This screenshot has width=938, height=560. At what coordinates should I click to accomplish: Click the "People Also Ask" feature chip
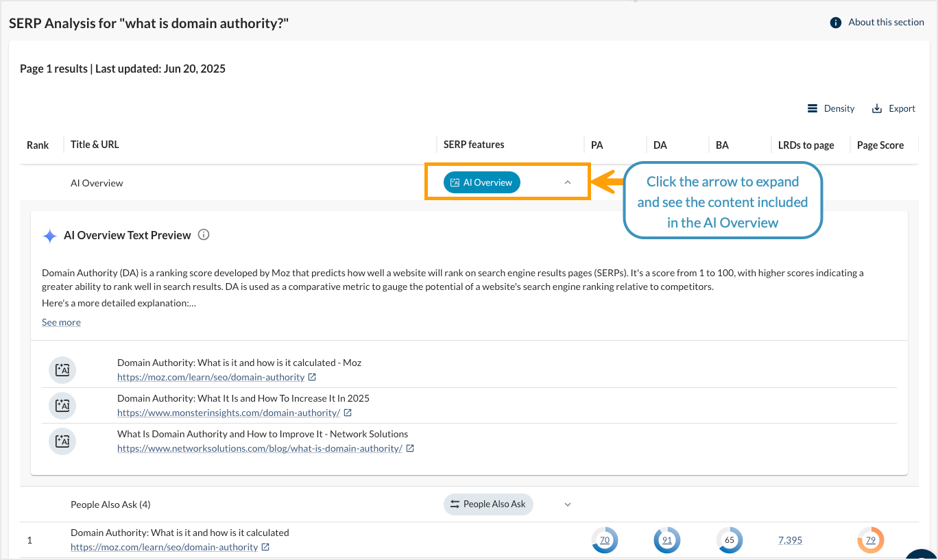coord(488,504)
